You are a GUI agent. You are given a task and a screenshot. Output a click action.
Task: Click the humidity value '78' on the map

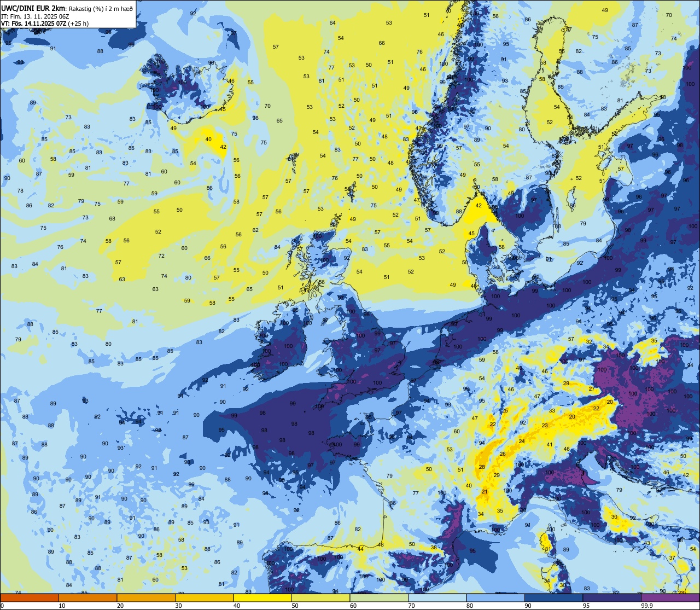(20, 190)
